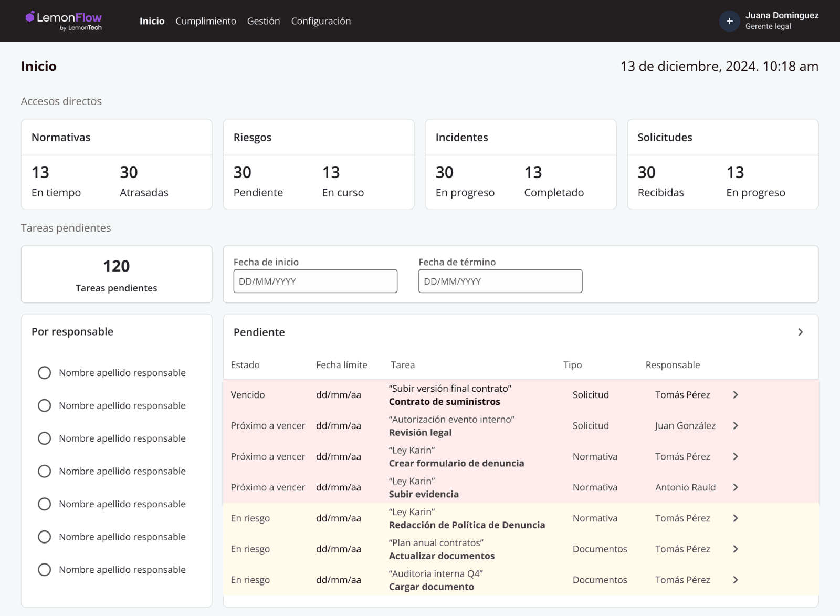
Task: Open the Contrato de suministros row arrow
Action: [736, 395]
